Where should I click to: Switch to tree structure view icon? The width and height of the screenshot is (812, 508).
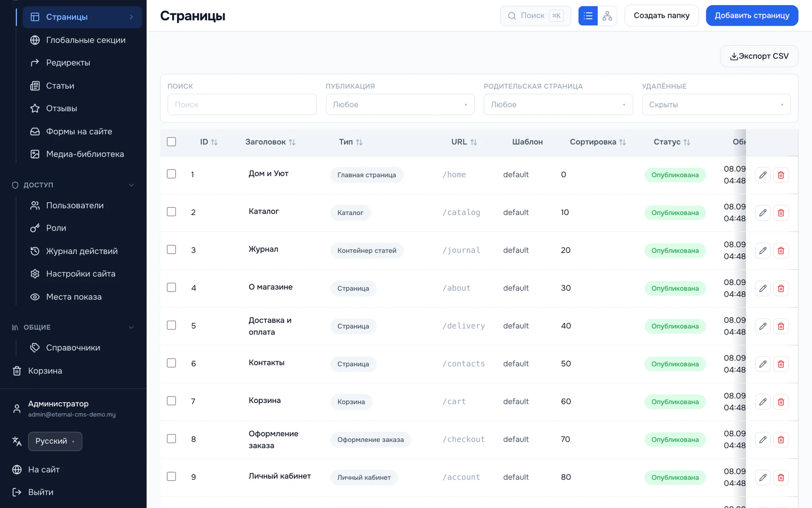coord(607,16)
